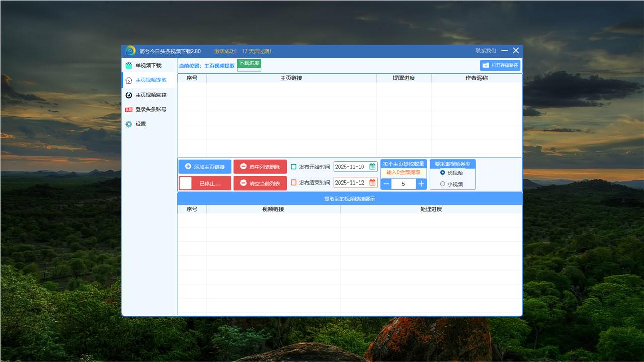
Task: Click the 清空当前列表 button
Action: 260,184
